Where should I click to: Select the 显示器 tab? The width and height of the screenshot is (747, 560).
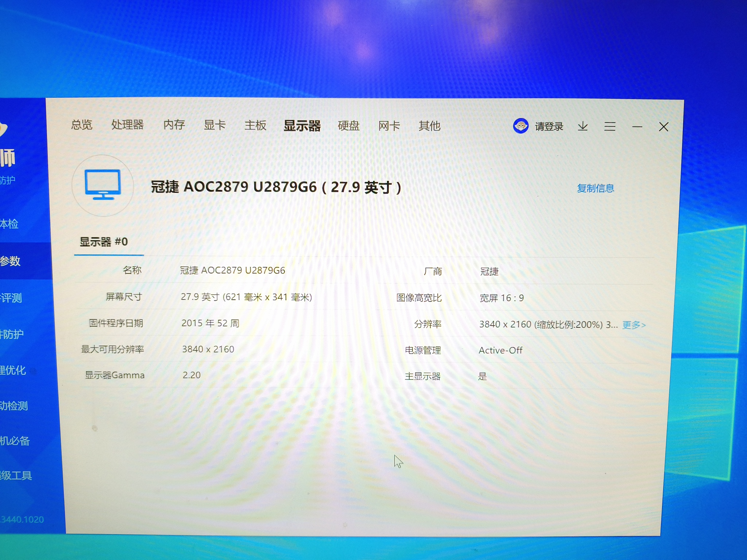pyautogui.click(x=302, y=126)
